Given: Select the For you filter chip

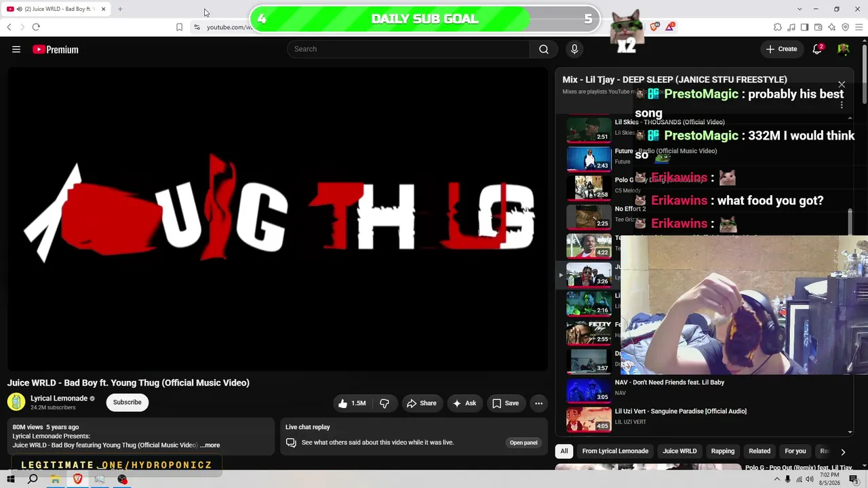Looking at the screenshot, I should click(795, 451).
